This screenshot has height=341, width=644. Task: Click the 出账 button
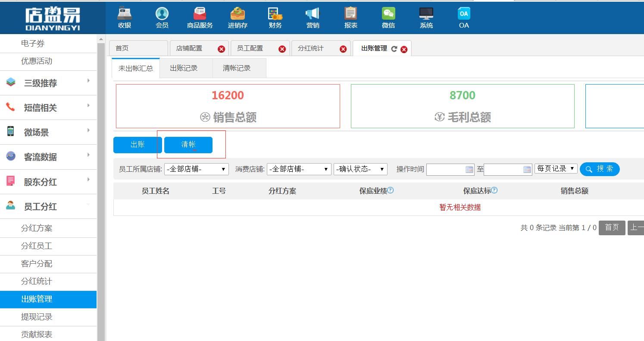(x=138, y=145)
